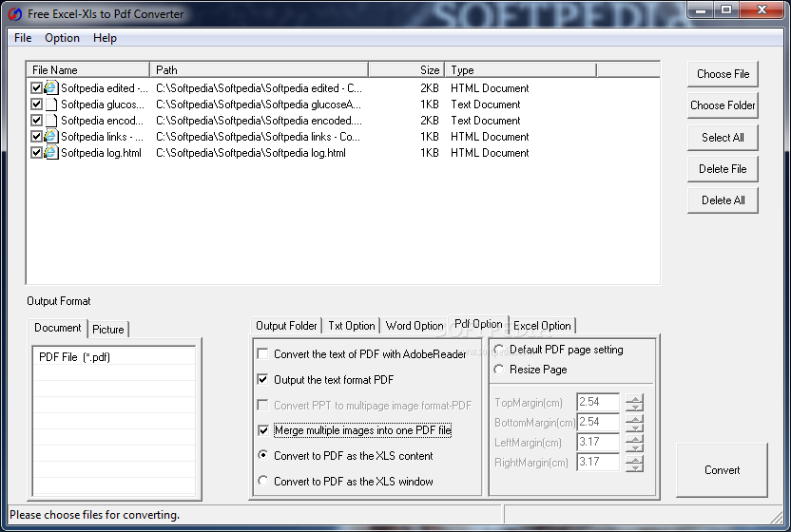Click the HTML icon of Softpedia links row
The height and width of the screenshot is (532, 791).
click(51, 137)
